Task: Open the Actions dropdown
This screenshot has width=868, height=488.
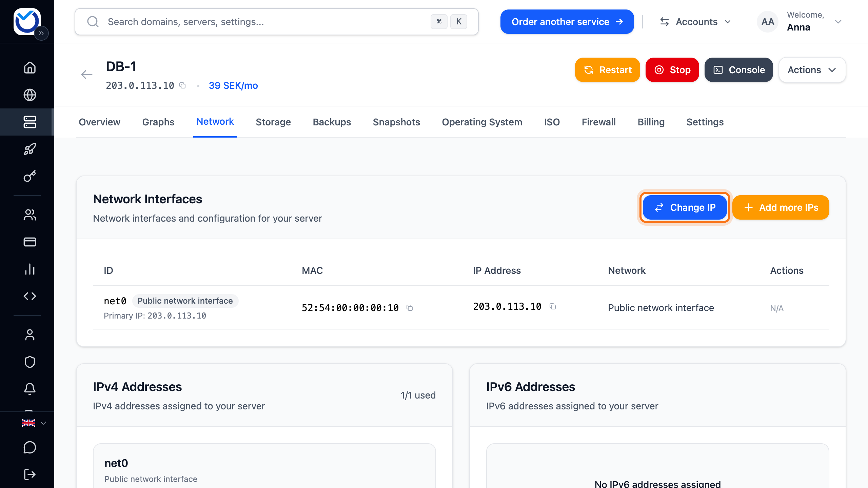Action: (x=812, y=70)
